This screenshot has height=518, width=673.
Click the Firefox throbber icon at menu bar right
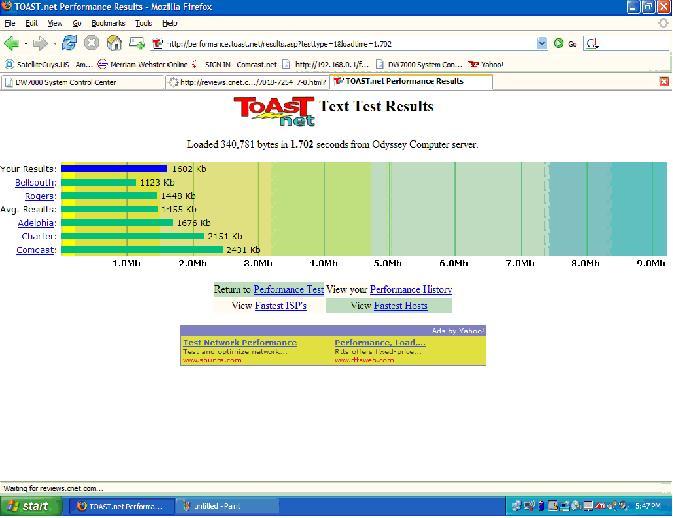pyautogui.click(x=664, y=23)
